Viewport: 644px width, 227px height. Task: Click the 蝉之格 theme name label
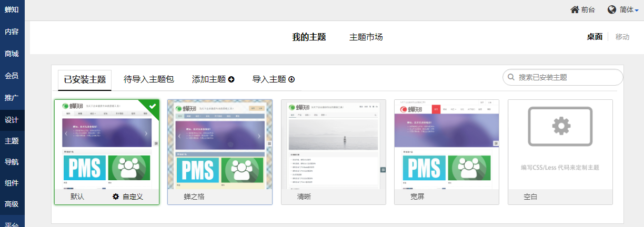click(x=194, y=197)
